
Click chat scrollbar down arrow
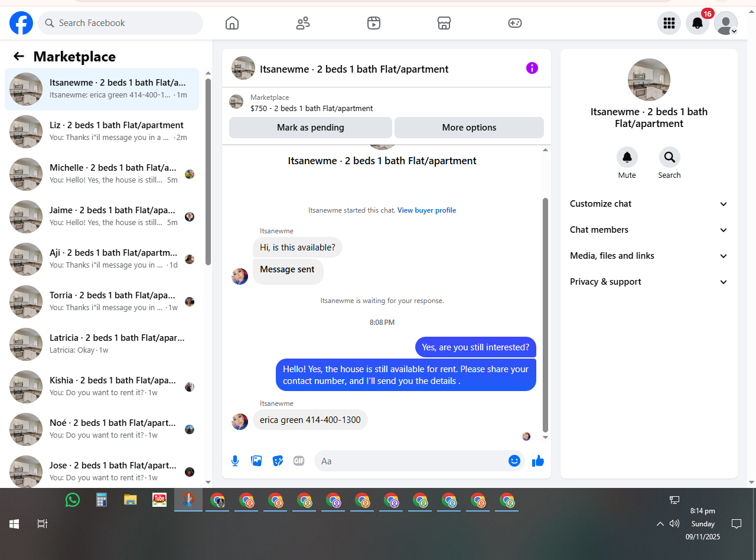(545, 438)
